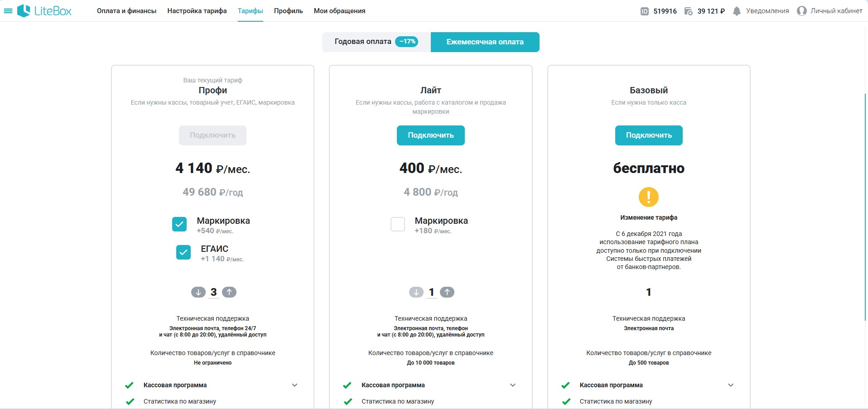
Task: Decrease cash register count in Профи tariff
Action: tap(198, 292)
